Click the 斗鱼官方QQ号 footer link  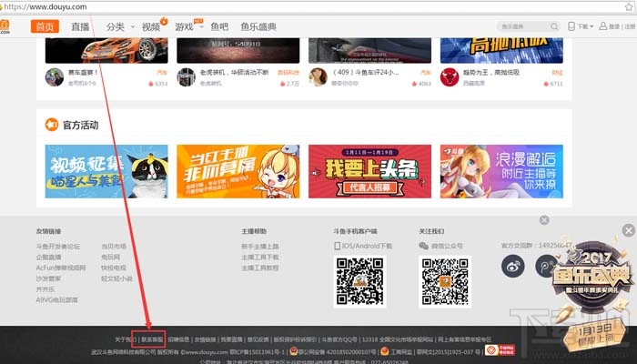(339, 339)
